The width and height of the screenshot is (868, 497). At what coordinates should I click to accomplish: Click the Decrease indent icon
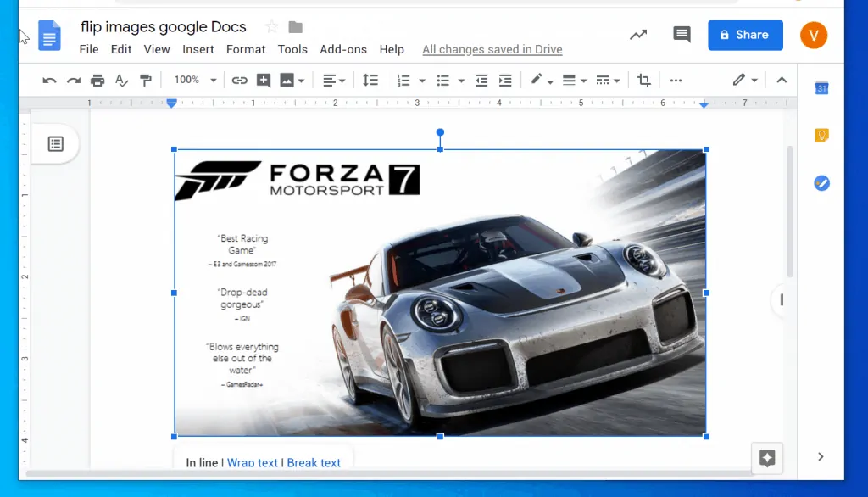[481, 81]
